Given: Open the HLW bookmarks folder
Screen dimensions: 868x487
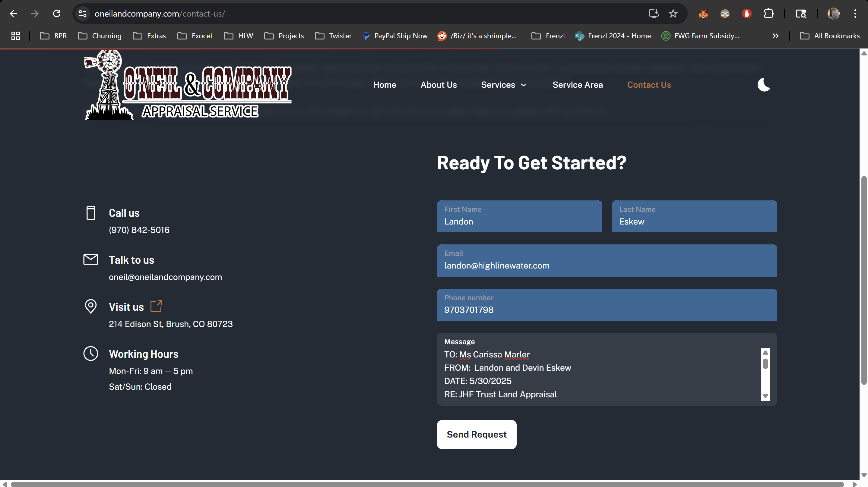Looking at the screenshot, I should pyautogui.click(x=238, y=36).
